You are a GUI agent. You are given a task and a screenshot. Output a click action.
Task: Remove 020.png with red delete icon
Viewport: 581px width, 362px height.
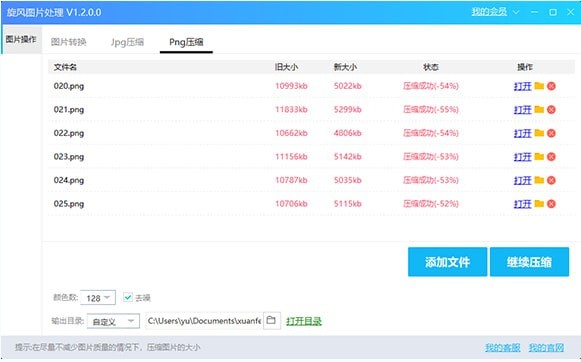[x=551, y=86]
